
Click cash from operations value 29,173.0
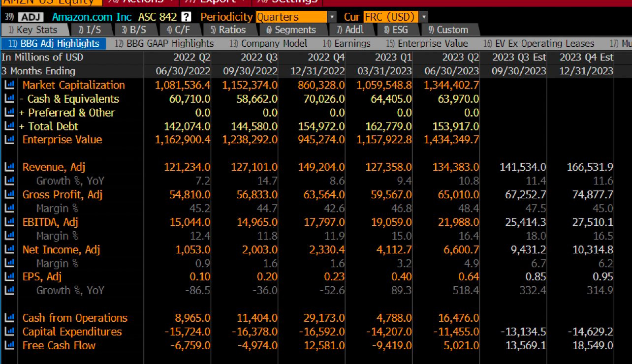click(x=324, y=318)
